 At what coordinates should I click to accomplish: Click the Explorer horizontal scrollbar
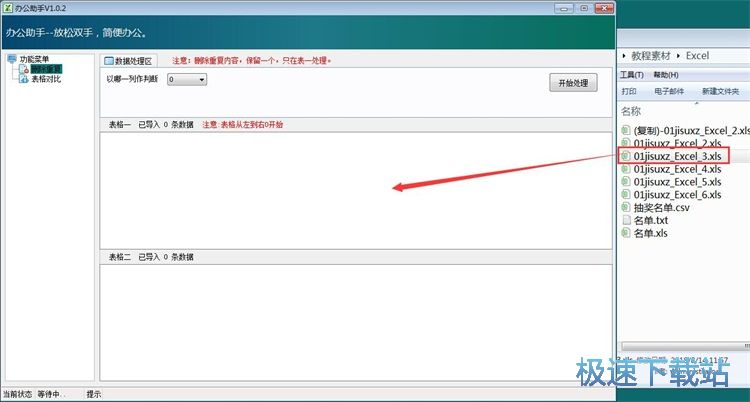[x=685, y=346]
